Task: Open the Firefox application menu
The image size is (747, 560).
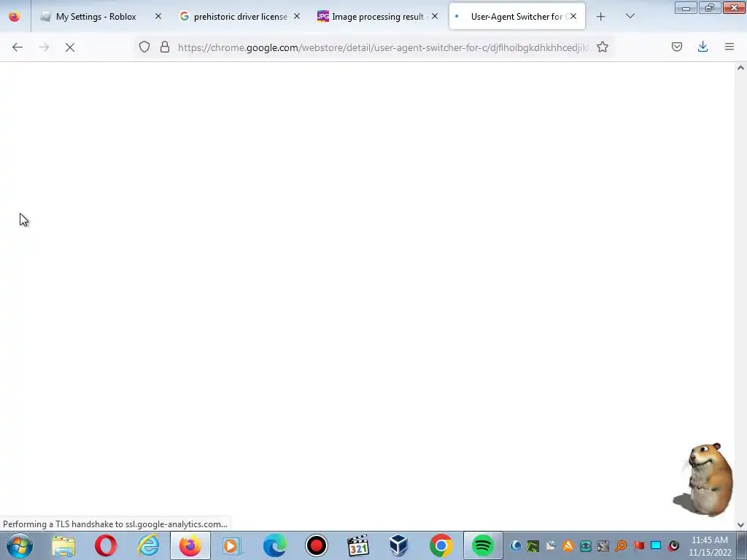Action: point(729,47)
